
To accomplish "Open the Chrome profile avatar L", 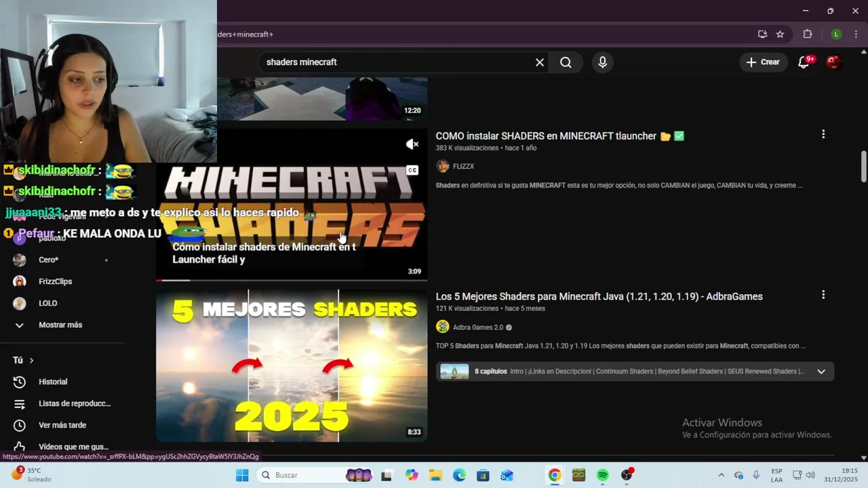I will tap(836, 34).
